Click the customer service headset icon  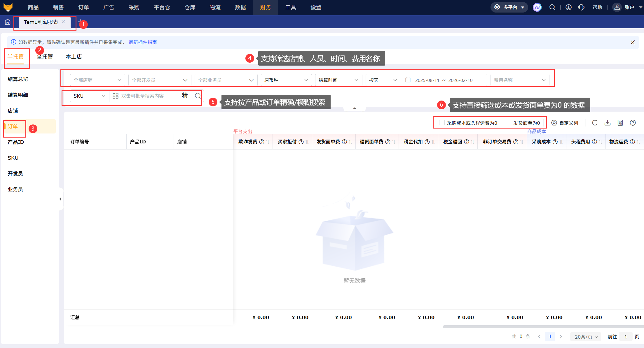pos(581,7)
